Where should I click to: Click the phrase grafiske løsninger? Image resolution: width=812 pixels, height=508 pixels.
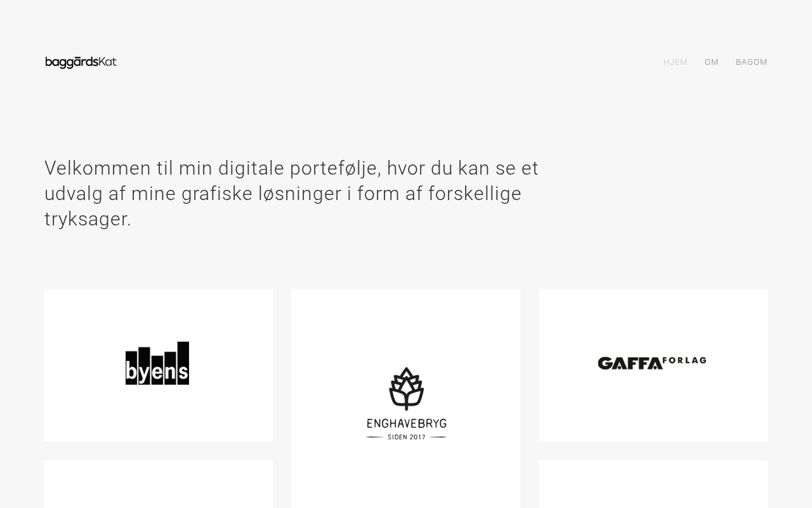(261, 194)
